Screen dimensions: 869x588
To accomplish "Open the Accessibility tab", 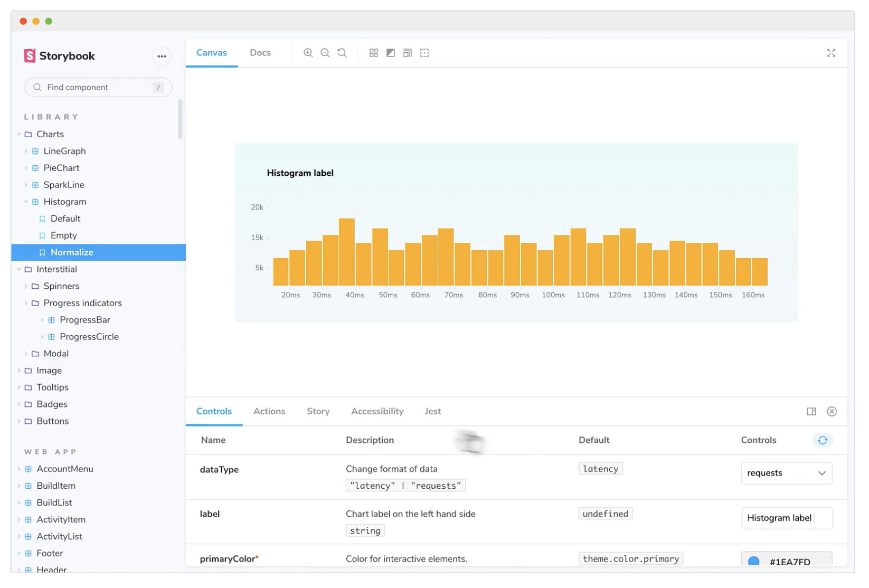I will (x=377, y=411).
